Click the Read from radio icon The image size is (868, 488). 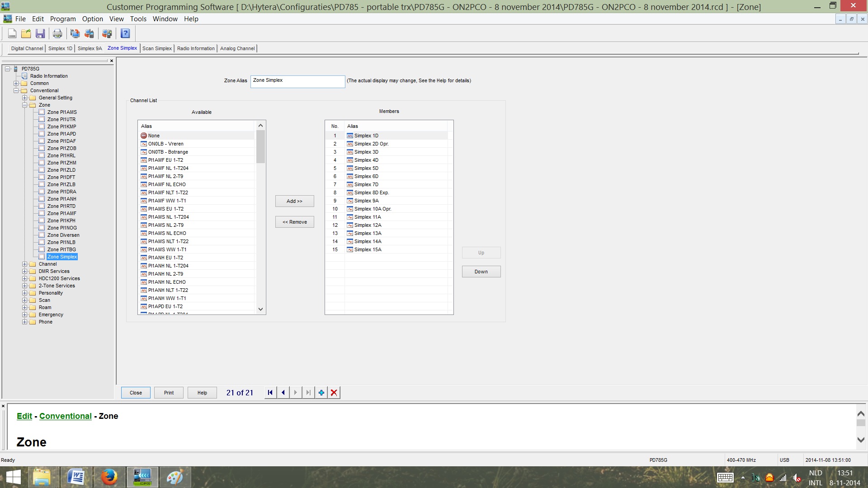click(x=75, y=33)
